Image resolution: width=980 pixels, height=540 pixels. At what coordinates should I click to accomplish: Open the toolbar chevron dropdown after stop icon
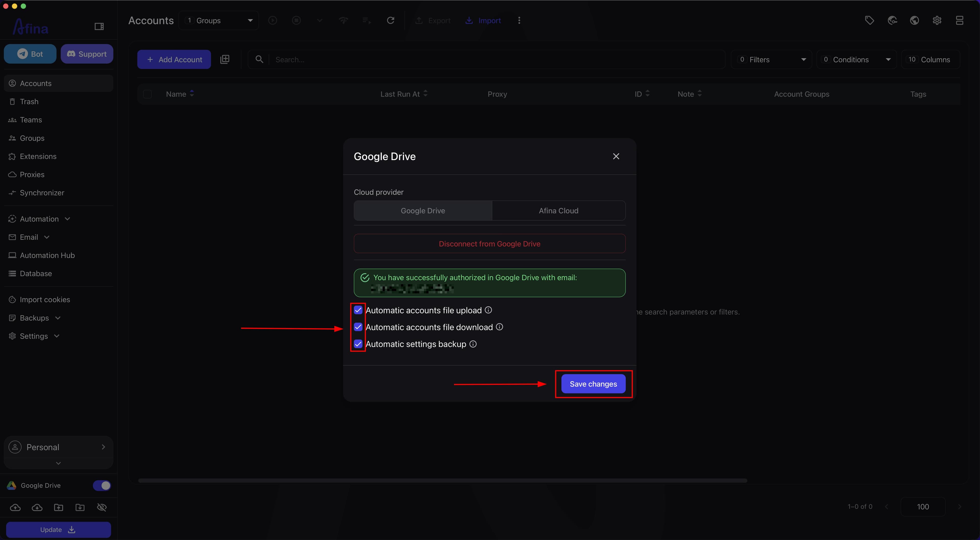[x=320, y=21]
